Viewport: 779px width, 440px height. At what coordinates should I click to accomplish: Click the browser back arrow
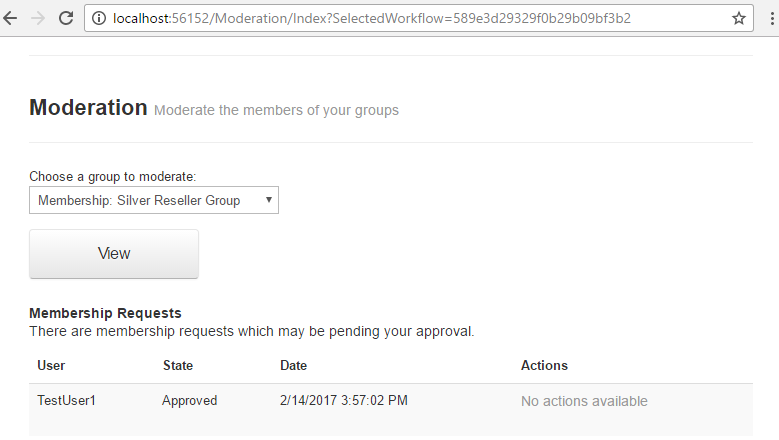11,18
